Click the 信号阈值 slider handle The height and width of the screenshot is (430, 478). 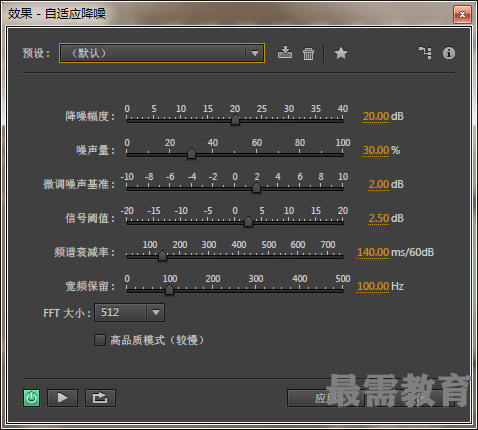coord(248,222)
